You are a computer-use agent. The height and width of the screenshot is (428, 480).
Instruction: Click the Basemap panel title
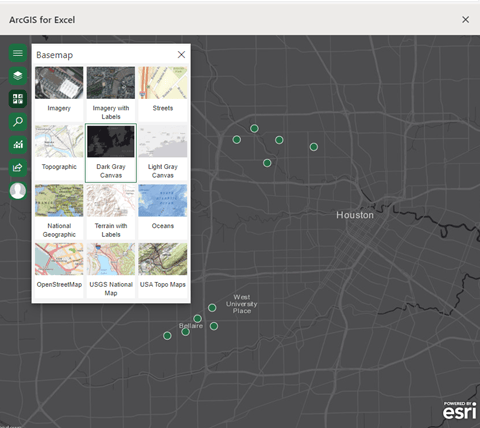pyautogui.click(x=54, y=55)
